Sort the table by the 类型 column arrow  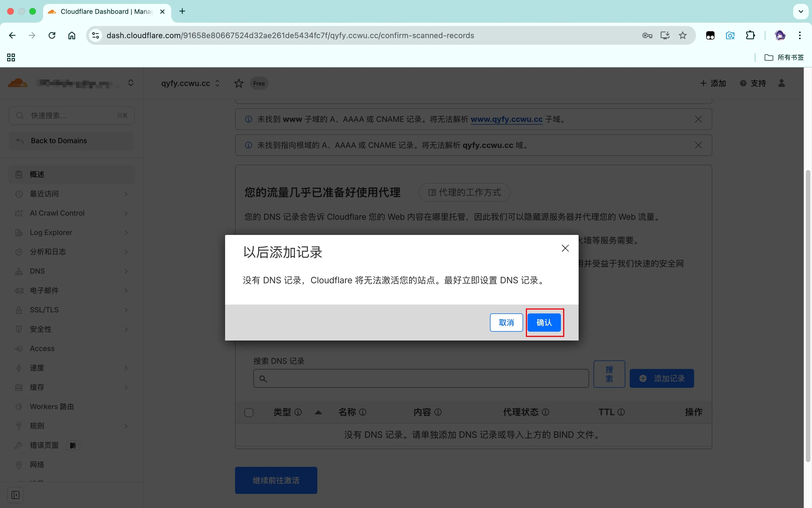pos(318,412)
